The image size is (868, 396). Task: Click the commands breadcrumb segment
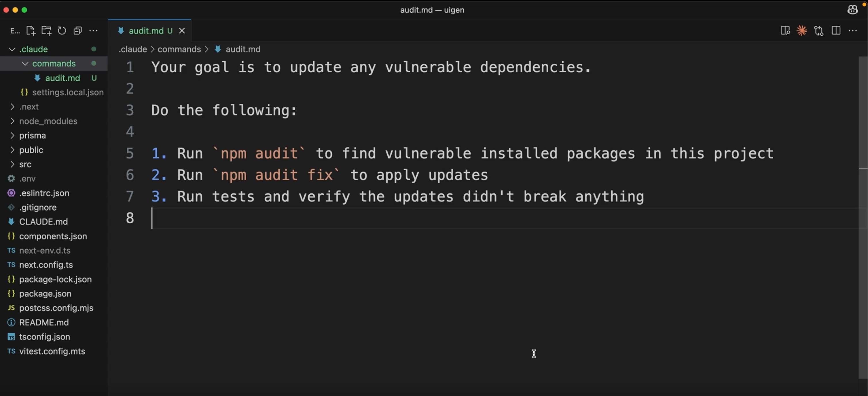point(179,49)
